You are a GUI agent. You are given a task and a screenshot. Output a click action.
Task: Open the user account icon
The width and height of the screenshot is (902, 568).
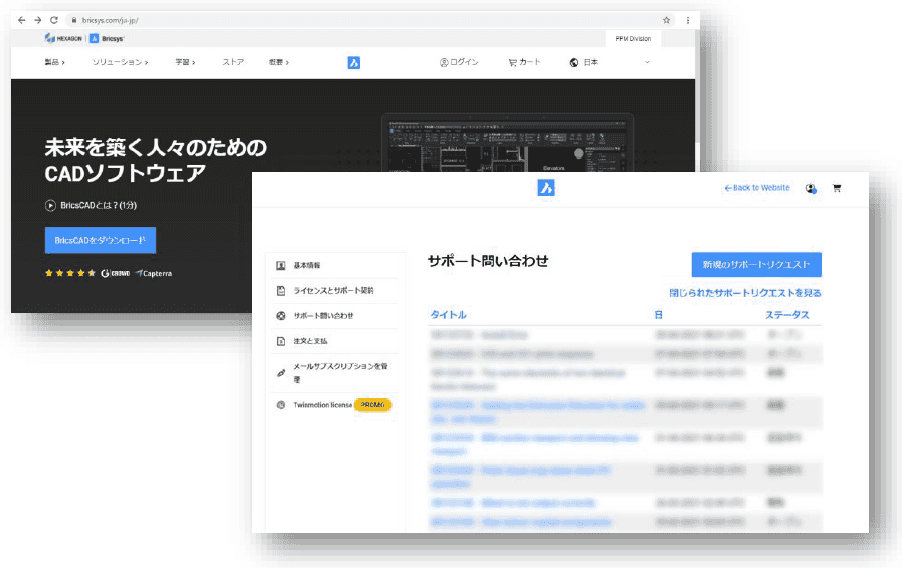pyautogui.click(x=811, y=188)
